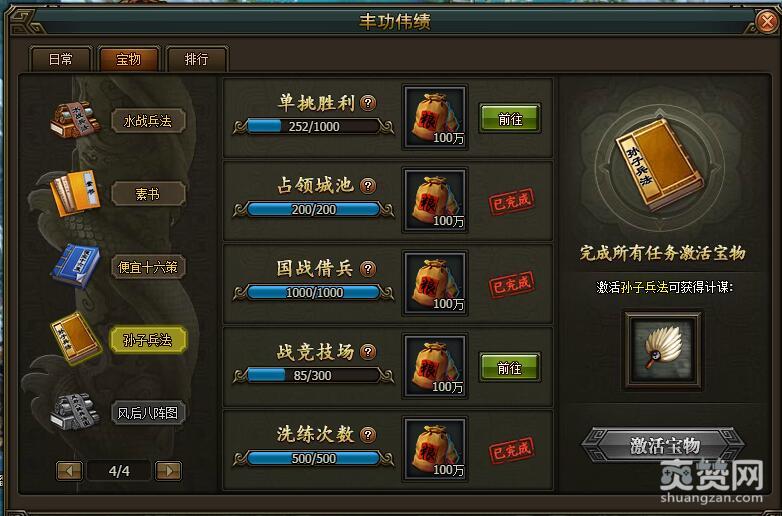This screenshot has width=782, height=516.
Task: Click the 85/300 arena progress bar
Action: coord(313,375)
